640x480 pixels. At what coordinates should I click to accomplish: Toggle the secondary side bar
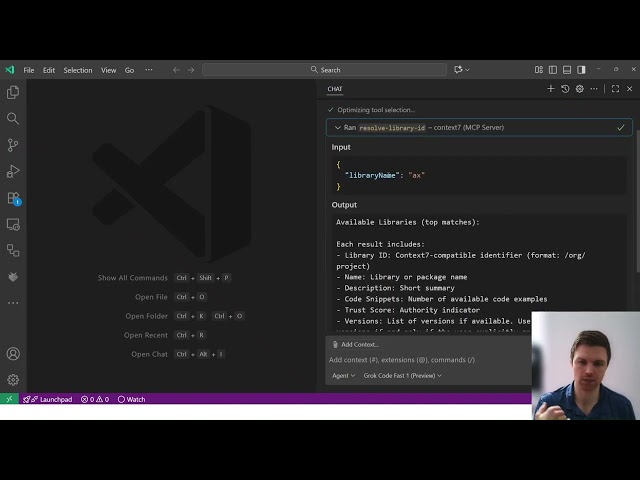581,70
